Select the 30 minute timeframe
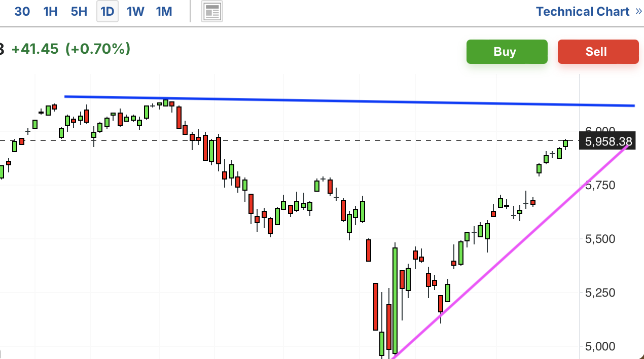The image size is (644, 359). [22, 11]
